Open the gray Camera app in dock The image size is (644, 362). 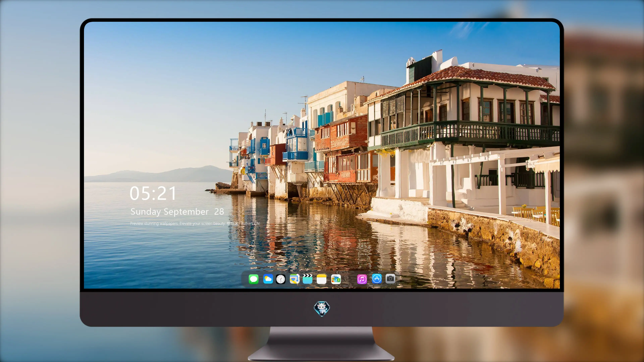pyautogui.click(x=390, y=279)
